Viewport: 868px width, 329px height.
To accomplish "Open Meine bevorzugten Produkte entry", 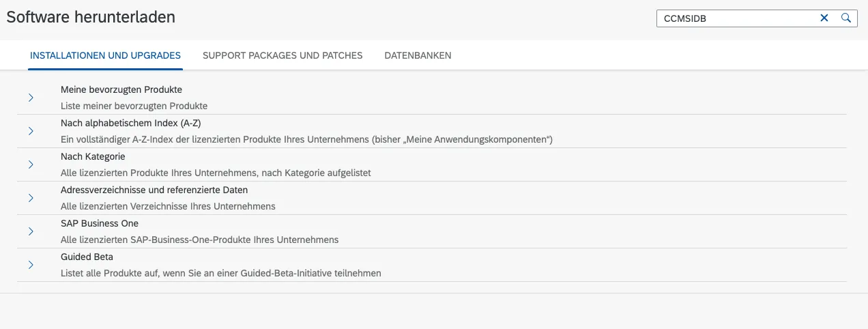I will 121,89.
